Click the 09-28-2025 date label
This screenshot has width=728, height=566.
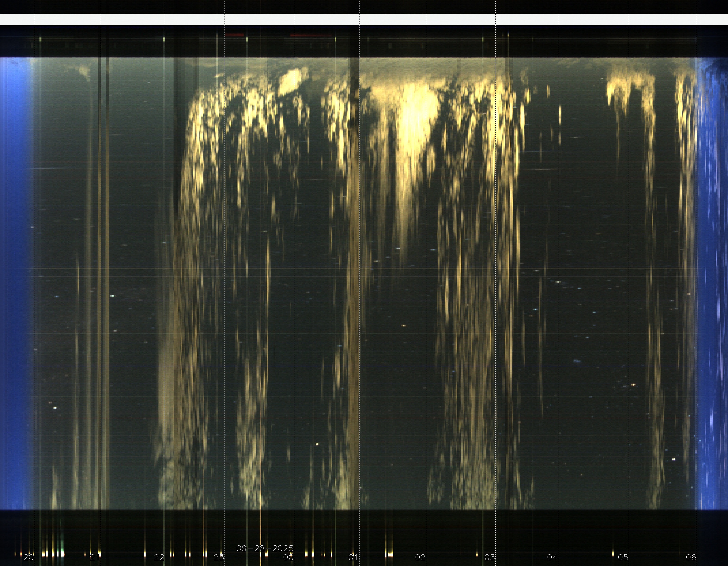pyautogui.click(x=265, y=548)
